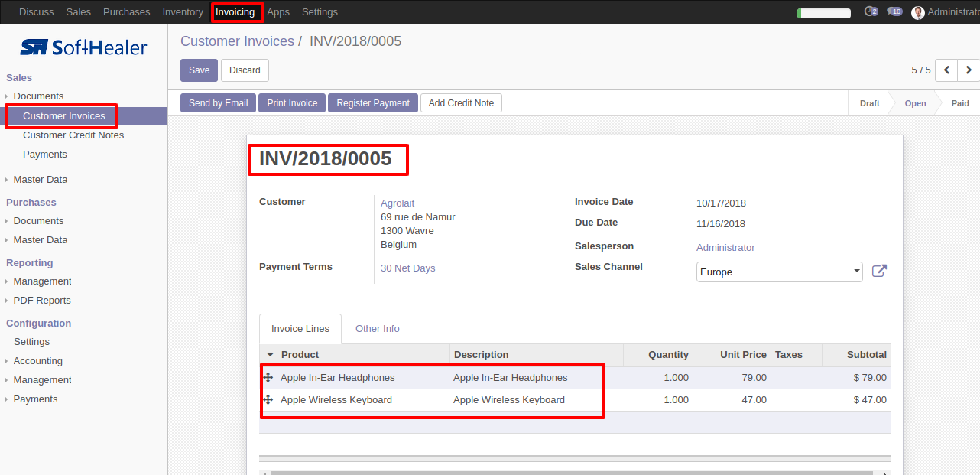
Task: Click drag handle for Apple In-Ear Headphones row
Action: [268, 377]
